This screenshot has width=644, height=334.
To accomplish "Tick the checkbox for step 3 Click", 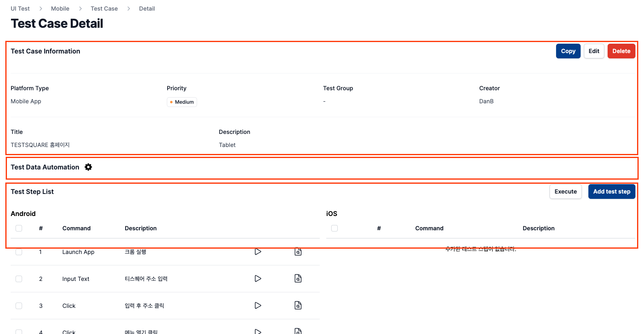I will [19, 306].
